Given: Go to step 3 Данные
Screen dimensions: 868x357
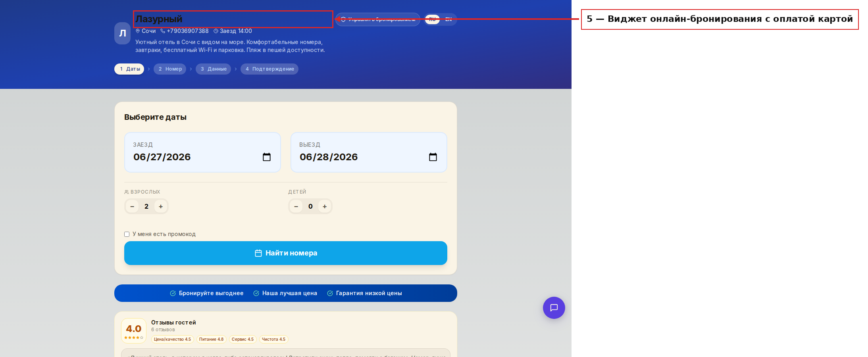Looking at the screenshot, I should pos(213,69).
